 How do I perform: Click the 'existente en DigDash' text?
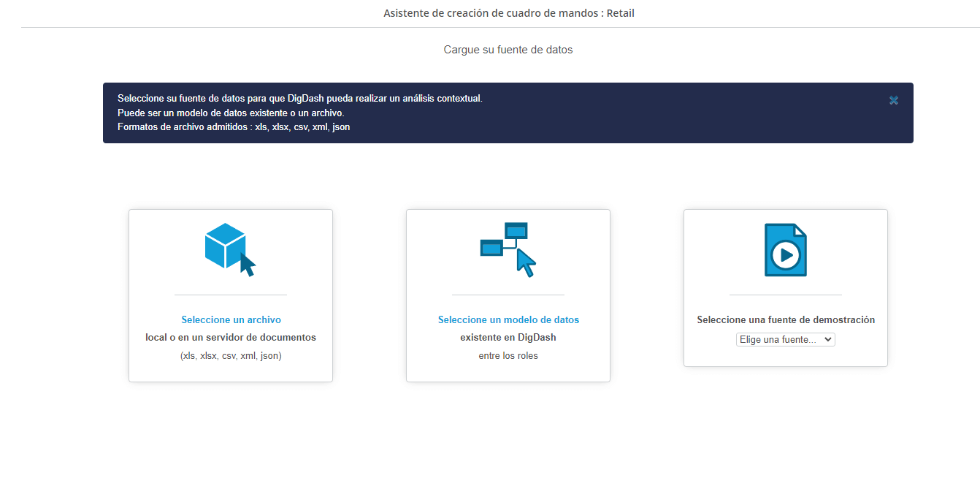508,338
